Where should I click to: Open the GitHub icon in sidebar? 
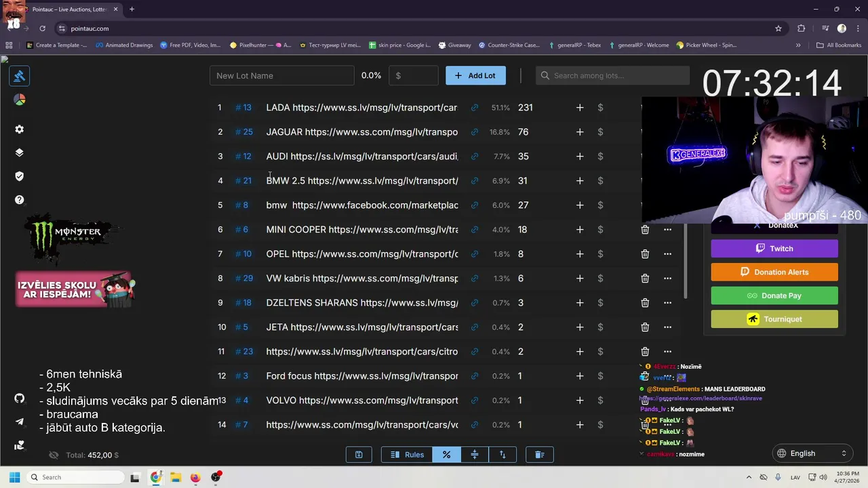[x=20, y=398]
